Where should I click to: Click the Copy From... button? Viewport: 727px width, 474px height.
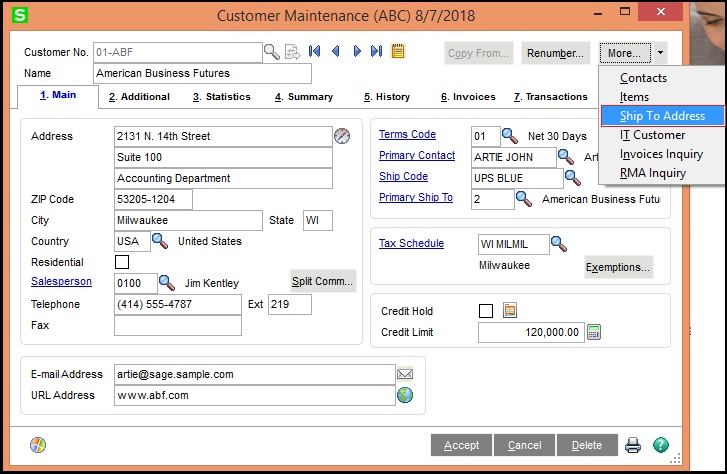(x=478, y=53)
